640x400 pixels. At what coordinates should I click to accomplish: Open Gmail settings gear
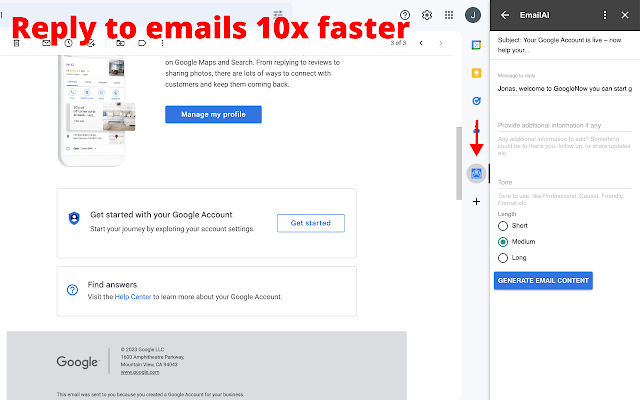pos(427,15)
